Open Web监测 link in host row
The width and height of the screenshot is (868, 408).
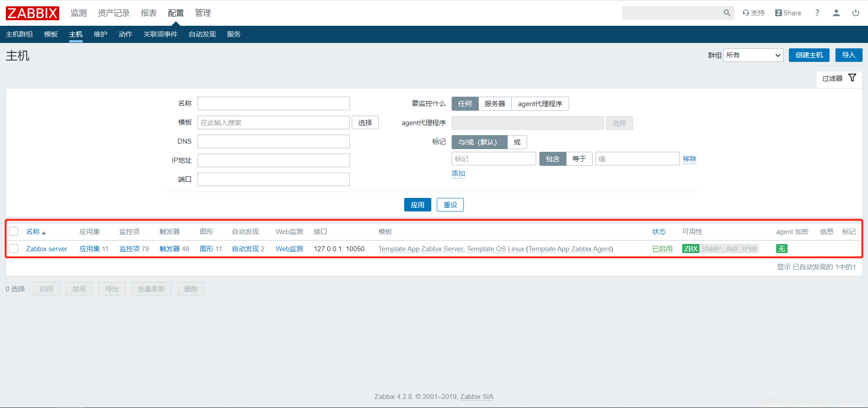(289, 249)
